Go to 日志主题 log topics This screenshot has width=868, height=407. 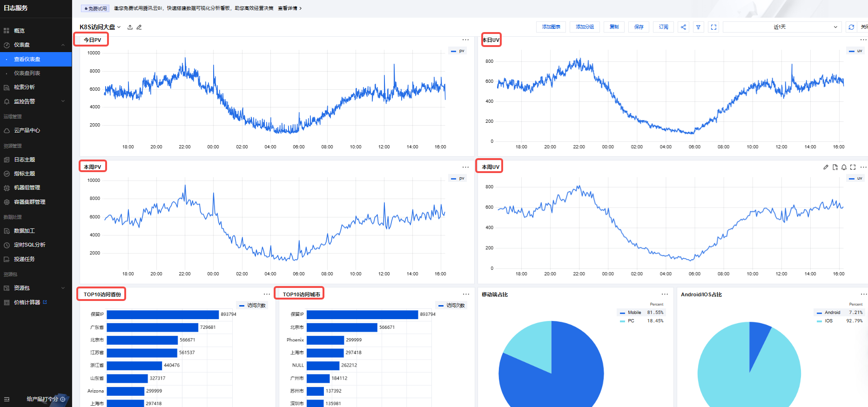point(24,160)
